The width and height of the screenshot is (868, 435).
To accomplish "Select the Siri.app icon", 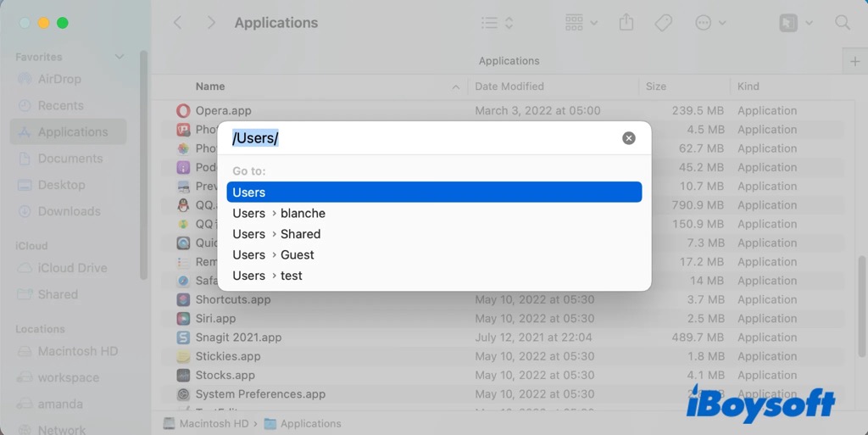I will coord(183,318).
